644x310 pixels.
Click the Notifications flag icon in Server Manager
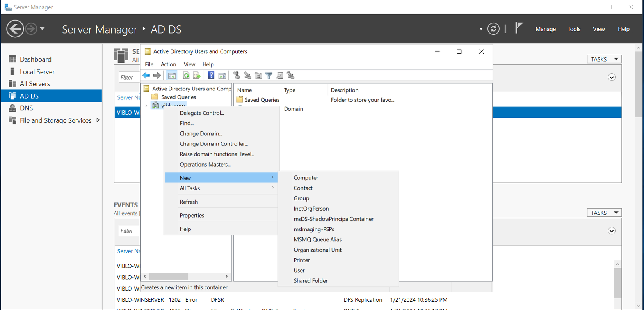click(x=519, y=28)
